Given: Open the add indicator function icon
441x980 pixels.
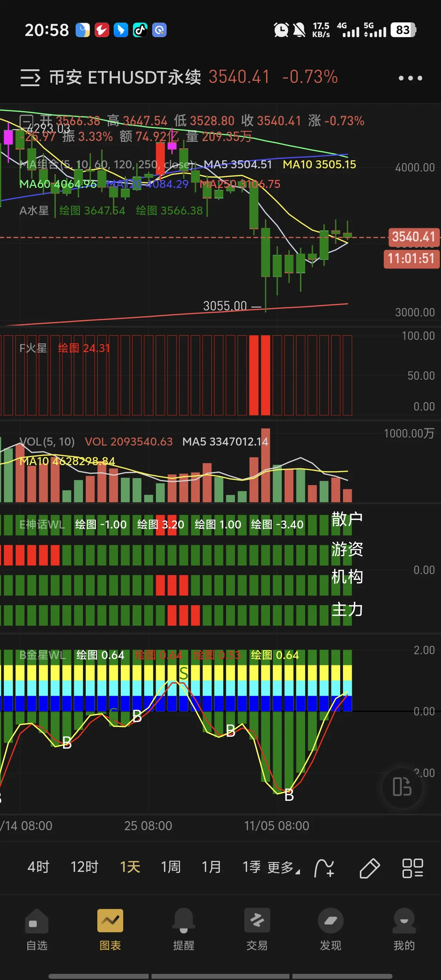Looking at the screenshot, I should pyautogui.click(x=324, y=868).
